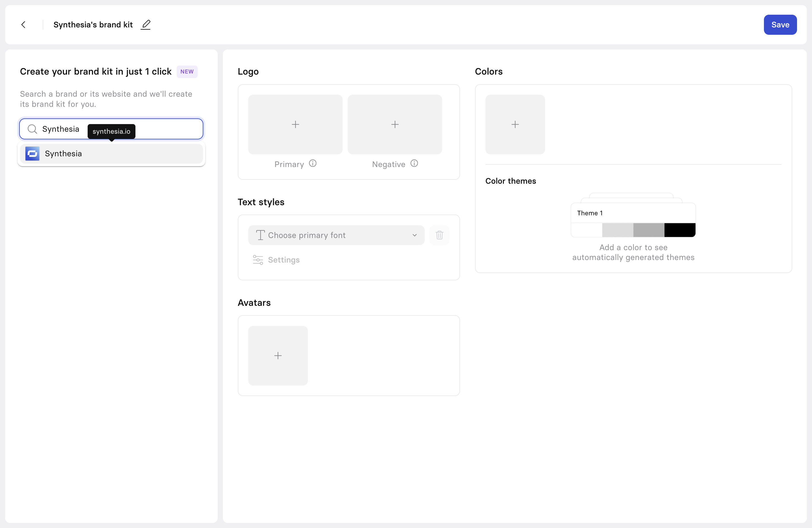The width and height of the screenshot is (812, 528).
Task: Add a Primary logo
Action: pos(295,124)
